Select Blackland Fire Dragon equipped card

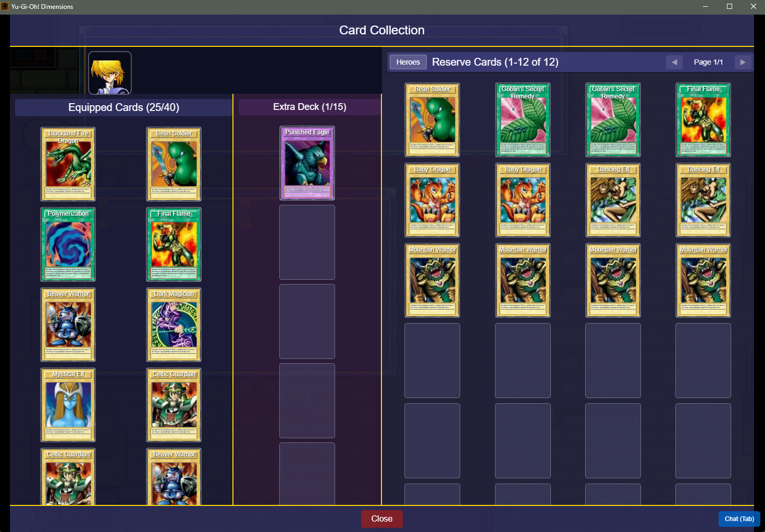point(68,164)
